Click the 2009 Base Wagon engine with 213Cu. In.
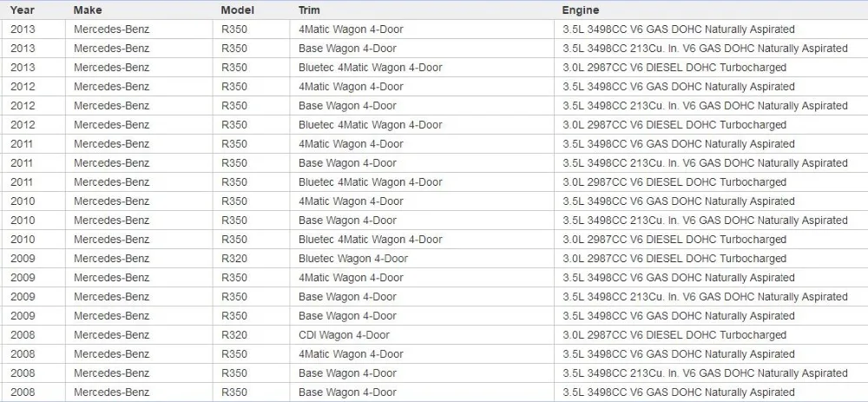Screen dimensions: 868x402 point(711,297)
